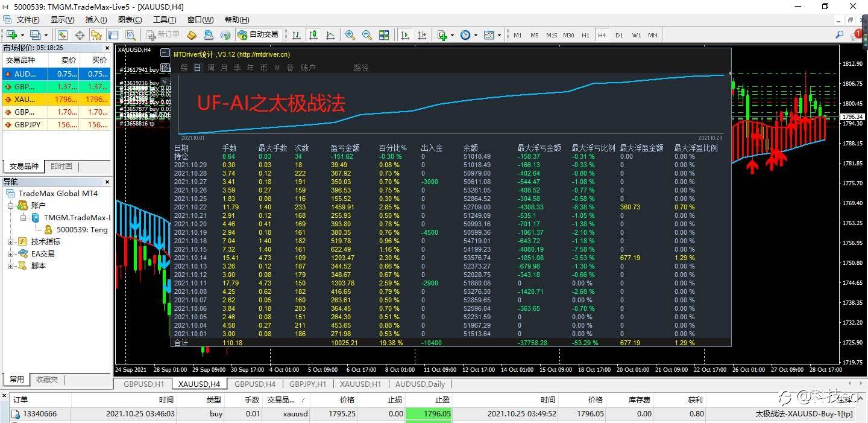Toggle the Navigator window icon
This screenshot has width=868, height=423.
coord(96,35)
